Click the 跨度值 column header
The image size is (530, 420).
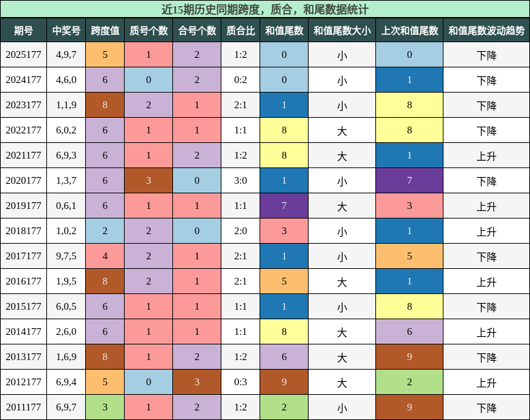[105, 31]
